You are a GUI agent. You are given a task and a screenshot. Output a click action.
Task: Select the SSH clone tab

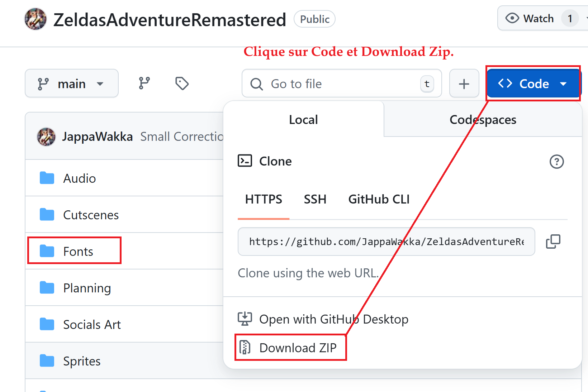click(x=315, y=199)
